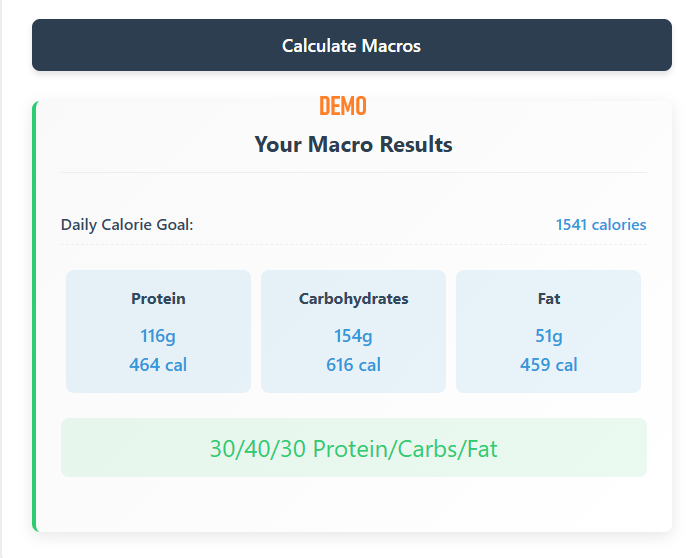Screen dimensions: 699x558
Task: Click the 464 cal protein value
Action: [158, 365]
